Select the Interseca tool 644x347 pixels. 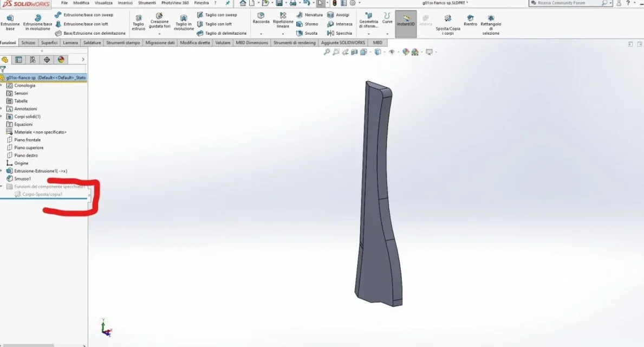(340, 24)
